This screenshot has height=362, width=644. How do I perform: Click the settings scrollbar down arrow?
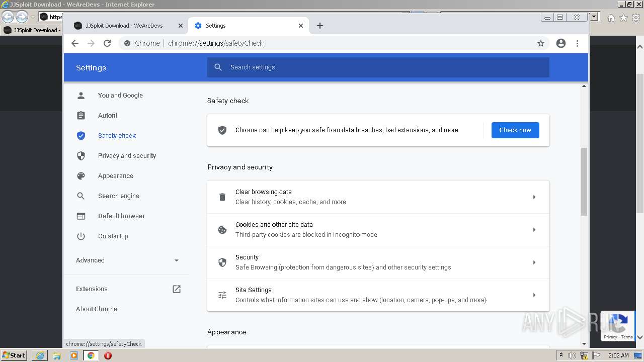click(x=584, y=344)
